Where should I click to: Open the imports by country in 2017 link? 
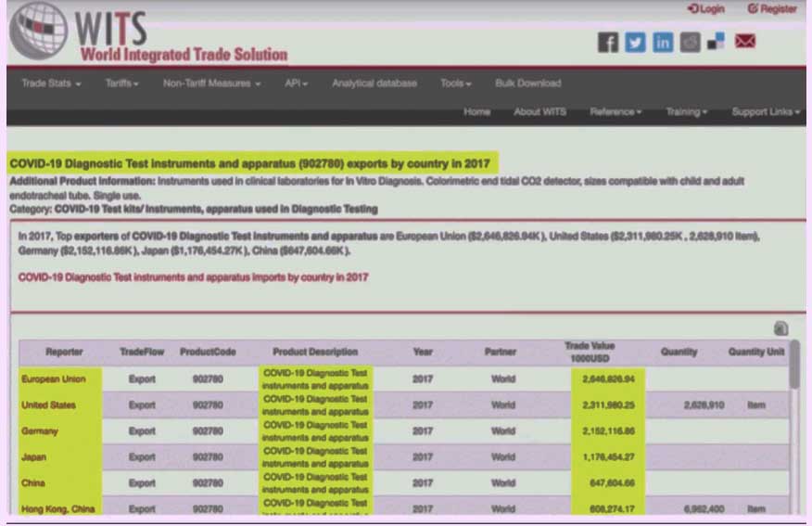(x=193, y=276)
